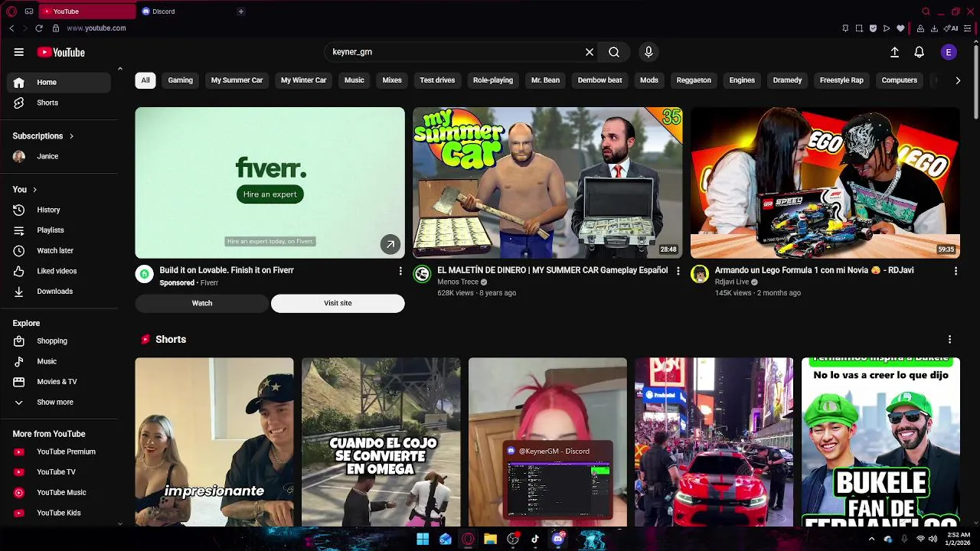Screen dimensions: 980x551
Task: Open the browser snapshot tool icon
Action: pyautogui.click(x=859, y=28)
